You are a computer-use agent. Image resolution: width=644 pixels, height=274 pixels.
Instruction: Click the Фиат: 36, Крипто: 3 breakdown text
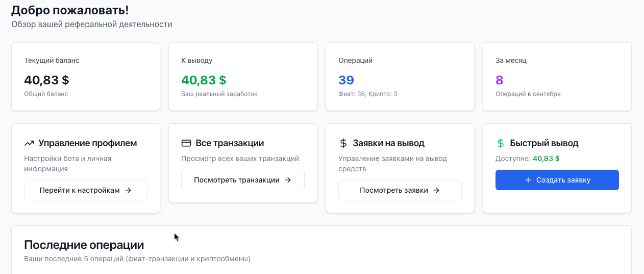[367, 94]
